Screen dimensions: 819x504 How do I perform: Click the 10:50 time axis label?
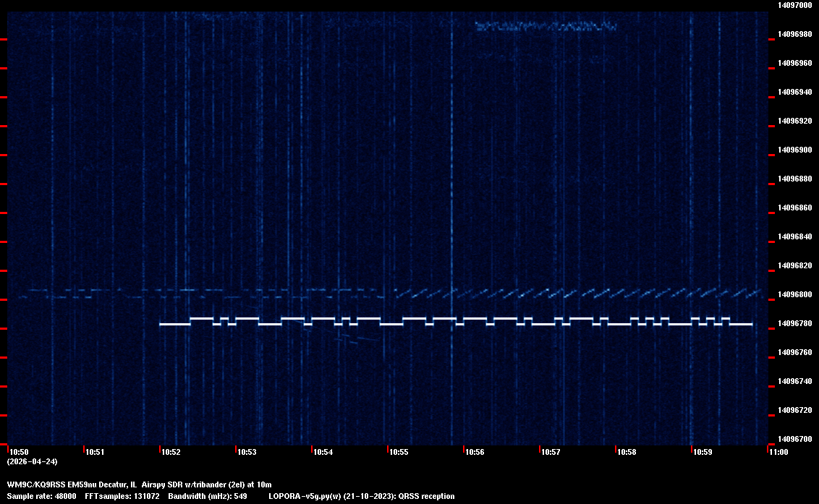pos(20,452)
